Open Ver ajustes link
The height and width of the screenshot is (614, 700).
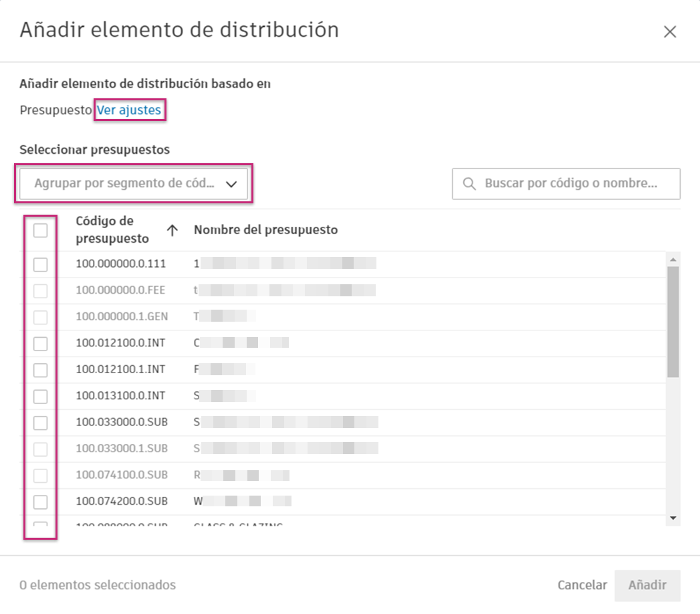[130, 109]
